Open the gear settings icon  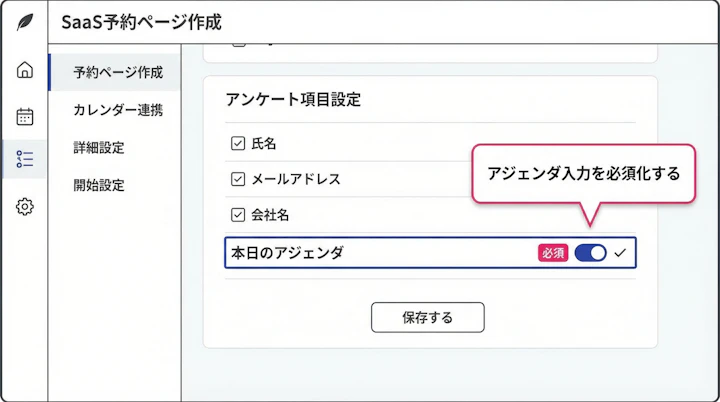(25, 207)
